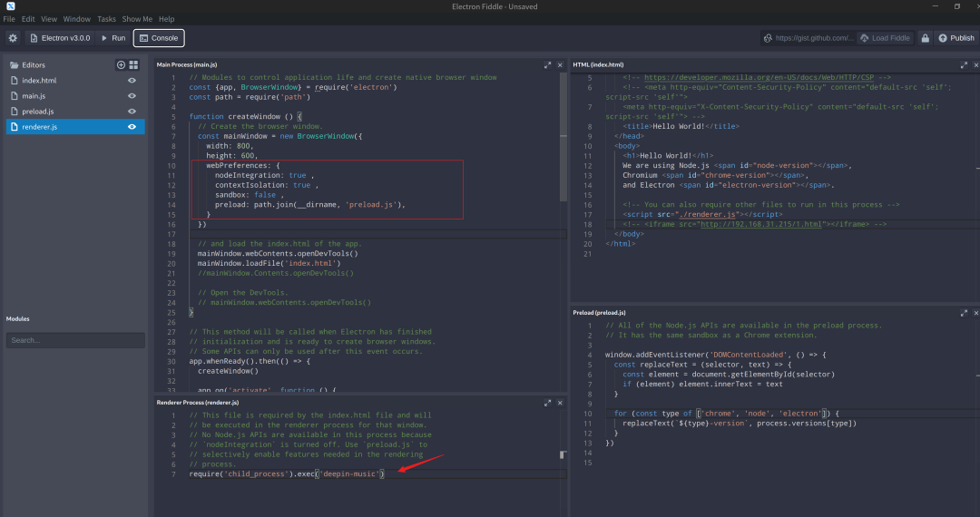Open the Window menu

[77, 19]
